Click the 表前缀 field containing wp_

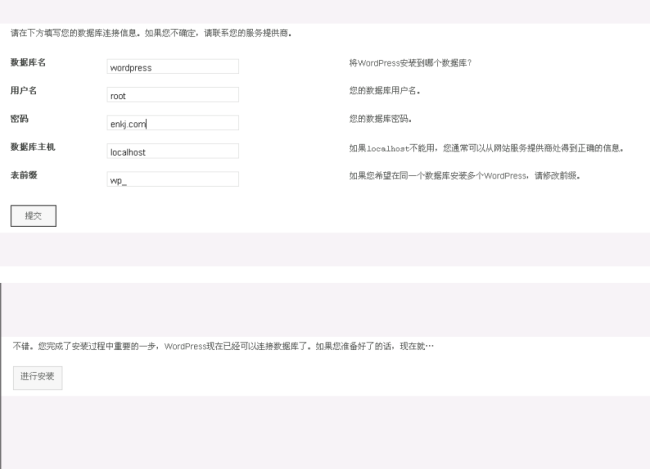click(173, 180)
